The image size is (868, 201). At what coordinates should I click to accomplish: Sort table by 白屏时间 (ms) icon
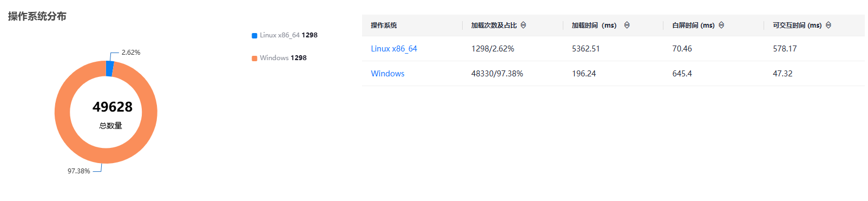pos(721,25)
